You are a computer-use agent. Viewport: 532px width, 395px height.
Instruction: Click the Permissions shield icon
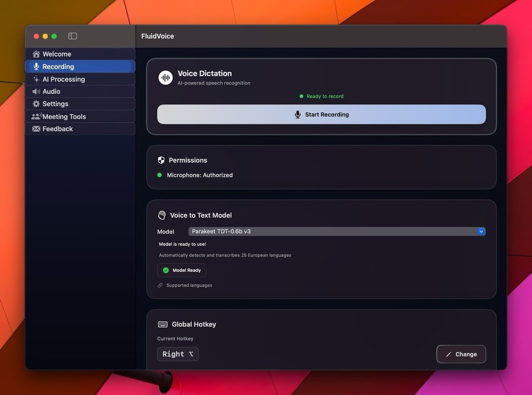point(161,160)
